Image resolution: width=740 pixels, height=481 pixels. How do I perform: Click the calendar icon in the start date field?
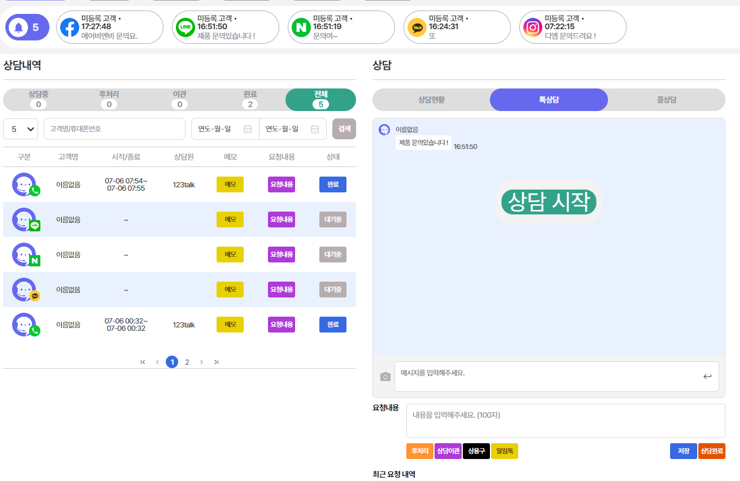(x=248, y=129)
